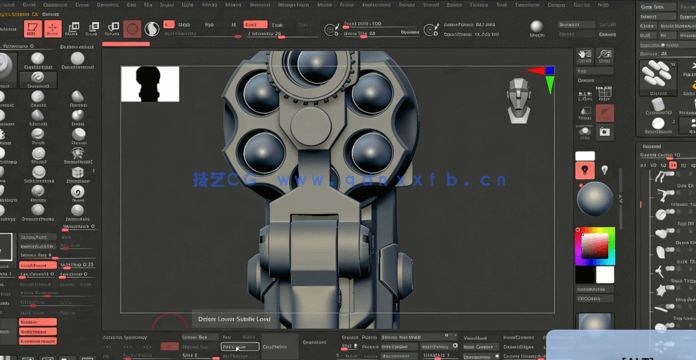Viewport: 696px width, 360px height.
Task: Toggle the Edit mode button in top shelf
Action: point(33,29)
